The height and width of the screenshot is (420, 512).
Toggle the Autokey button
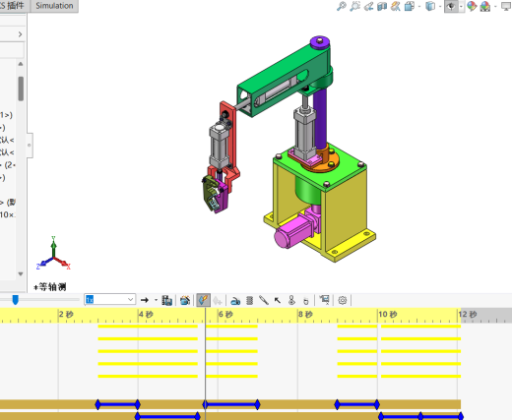204,300
